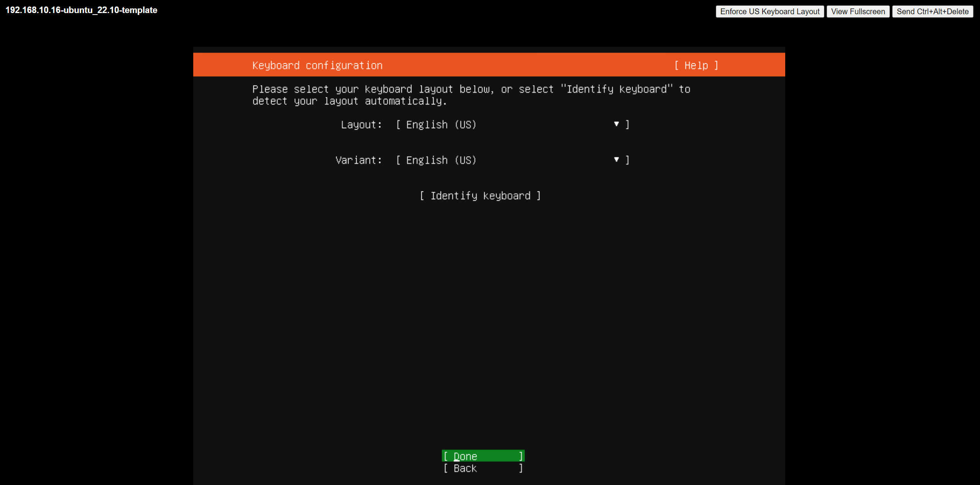Click the Layout dropdown arrow

click(x=616, y=124)
